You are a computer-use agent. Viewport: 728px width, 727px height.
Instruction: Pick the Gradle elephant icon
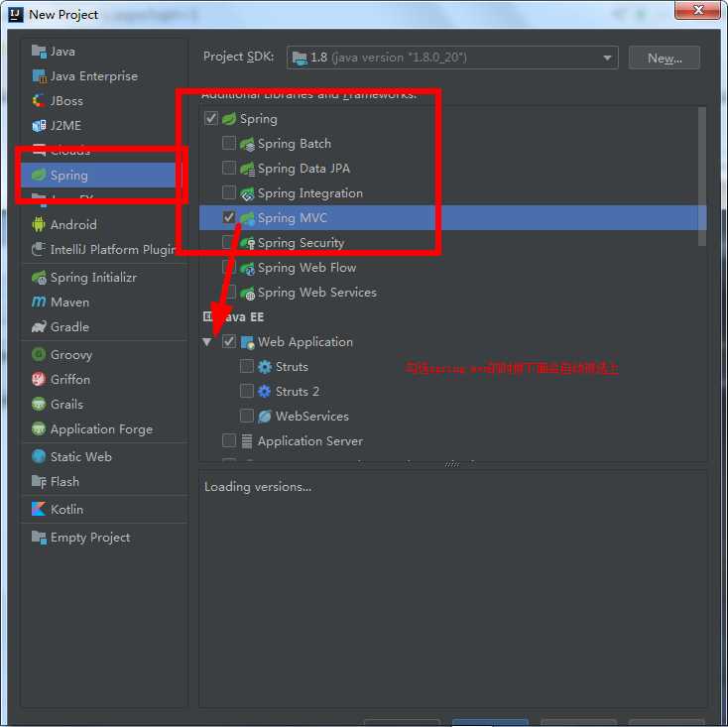coord(39,327)
